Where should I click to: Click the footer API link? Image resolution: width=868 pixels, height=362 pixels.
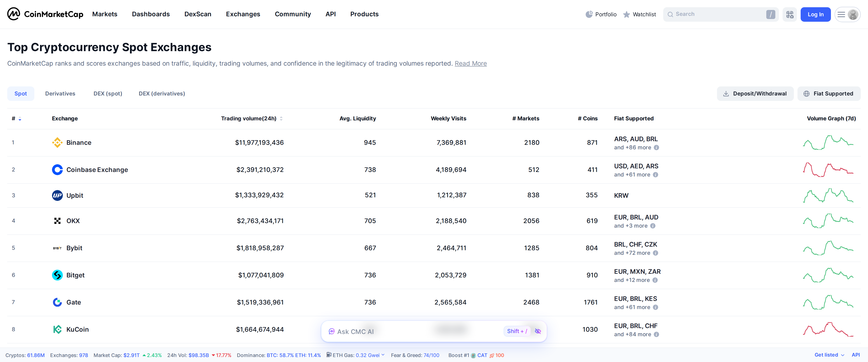pos(856,355)
